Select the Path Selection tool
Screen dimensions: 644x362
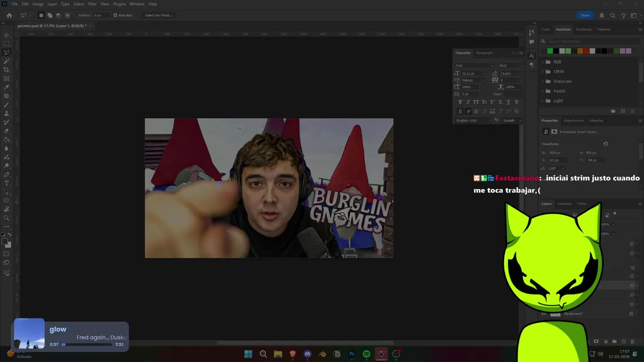7,192
